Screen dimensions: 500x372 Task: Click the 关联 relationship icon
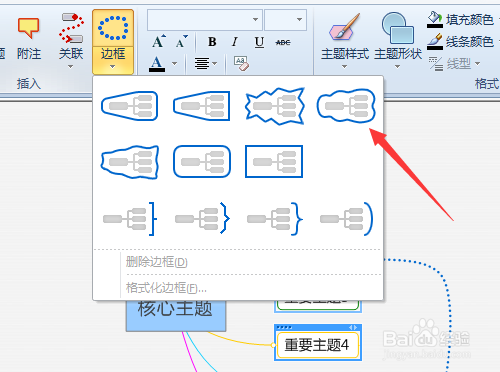pos(71,28)
